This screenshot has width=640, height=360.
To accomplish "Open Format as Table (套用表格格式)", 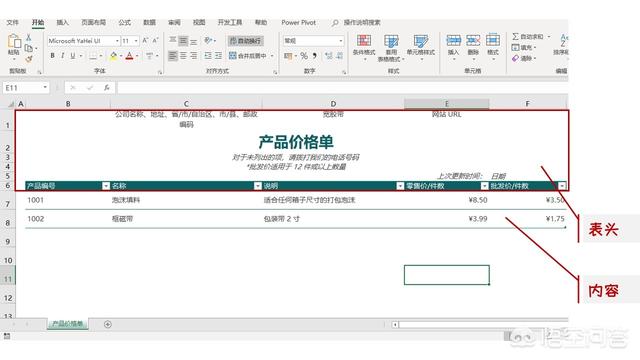I will tap(391, 48).
